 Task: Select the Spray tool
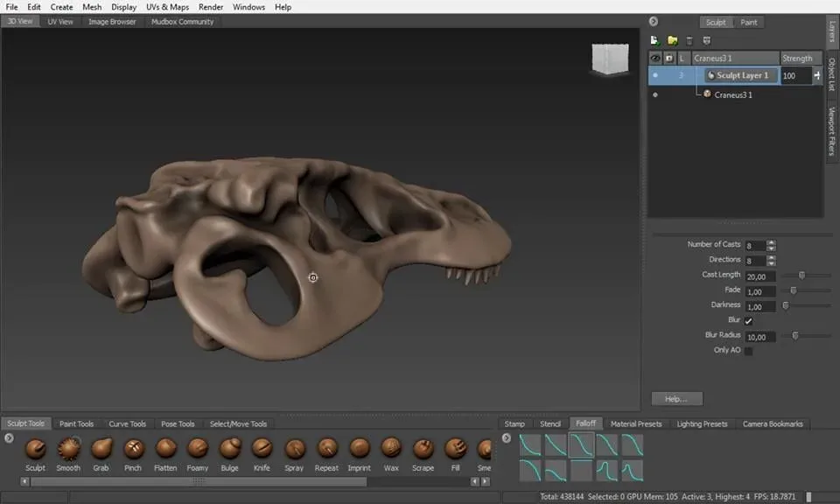[x=294, y=448]
